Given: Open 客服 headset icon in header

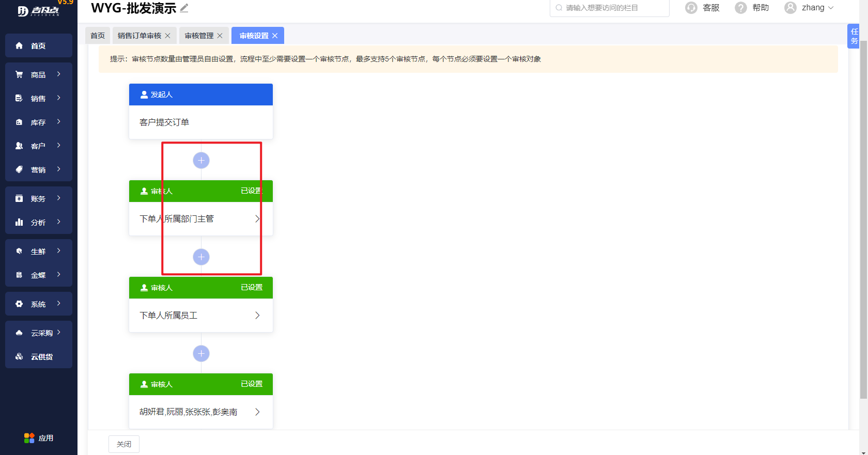Looking at the screenshot, I should pyautogui.click(x=691, y=8).
